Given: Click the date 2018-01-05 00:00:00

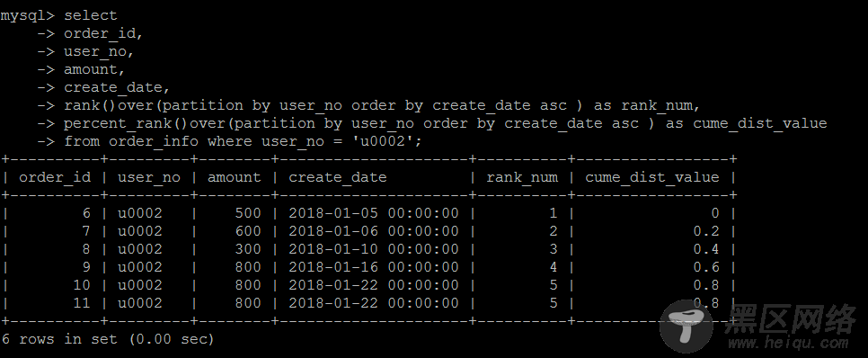Looking at the screenshot, I should coord(374,213).
